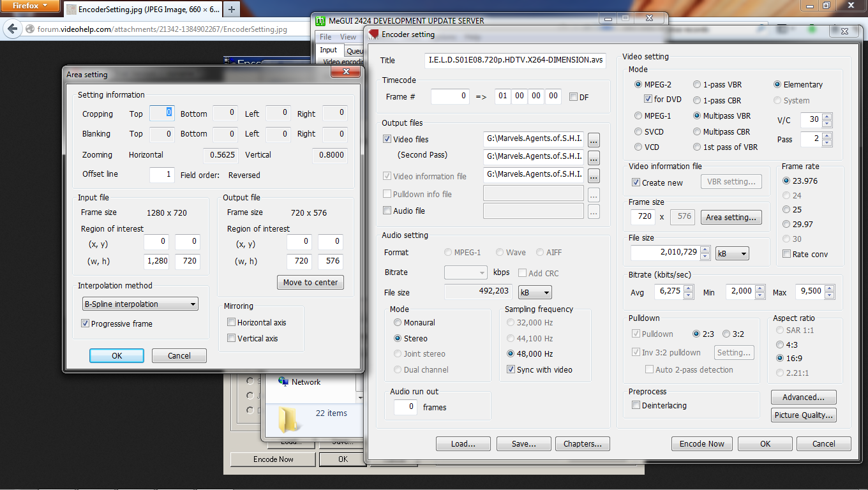
Task: Enable Vertical axis mirroring
Action: [x=231, y=338]
